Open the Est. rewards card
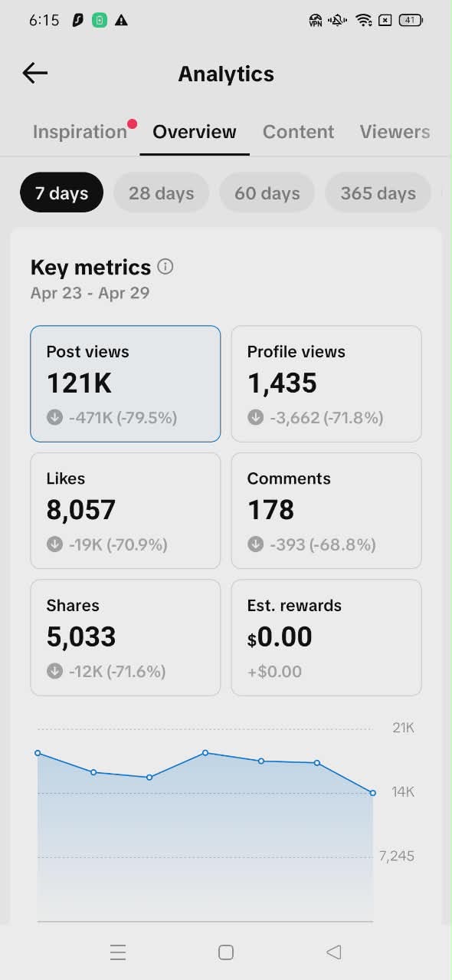The height and width of the screenshot is (980, 452). 326,637
